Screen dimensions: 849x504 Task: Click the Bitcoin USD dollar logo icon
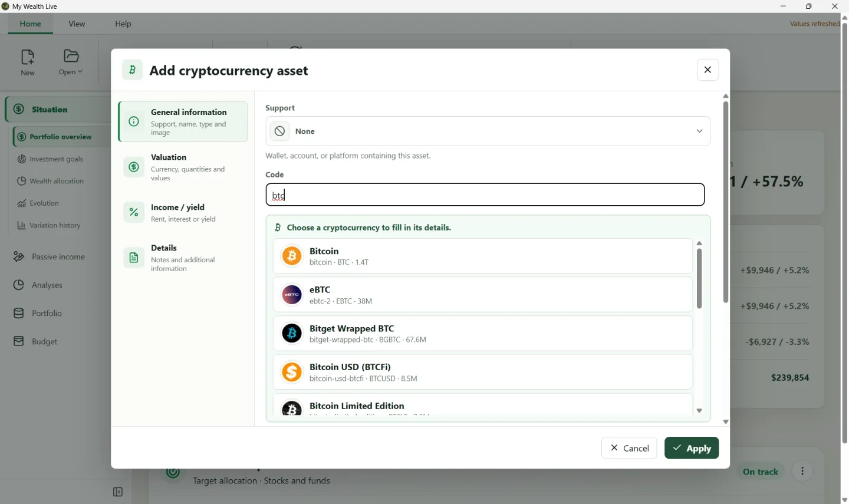pos(292,372)
